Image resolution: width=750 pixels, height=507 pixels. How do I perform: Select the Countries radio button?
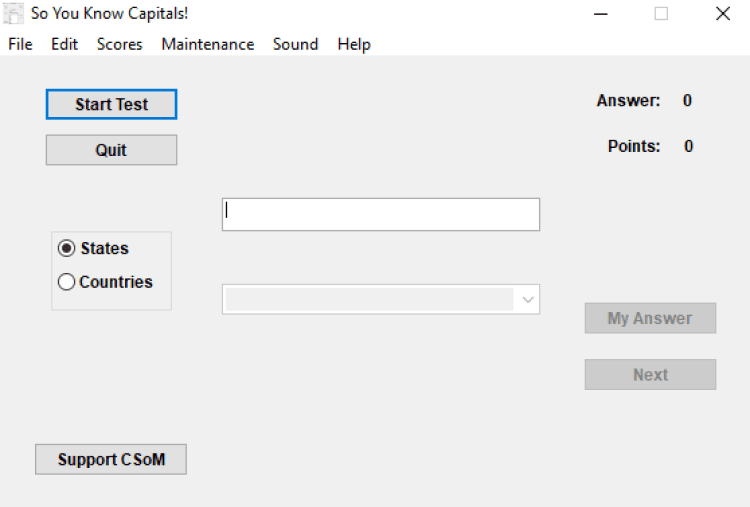click(67, 282)
